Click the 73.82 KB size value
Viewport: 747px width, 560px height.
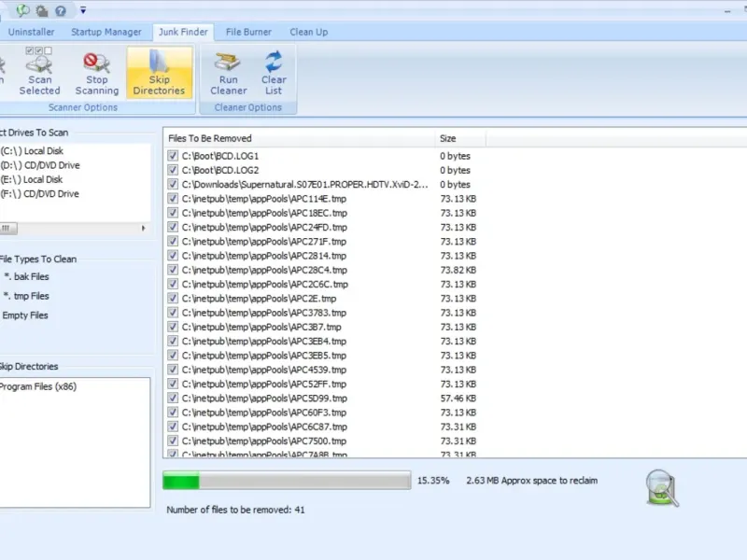click(x=458, y=270)
